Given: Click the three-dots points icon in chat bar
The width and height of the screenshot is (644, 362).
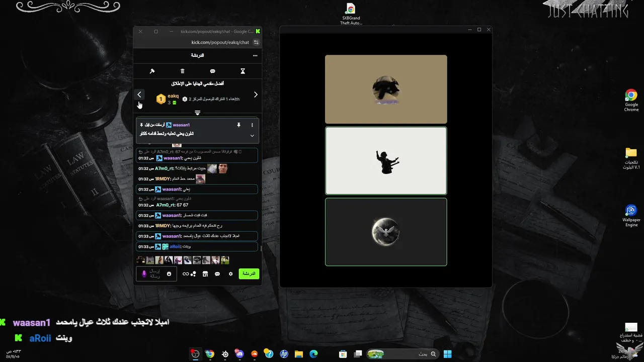Looking at the screenshot, I should click(193, 274).
